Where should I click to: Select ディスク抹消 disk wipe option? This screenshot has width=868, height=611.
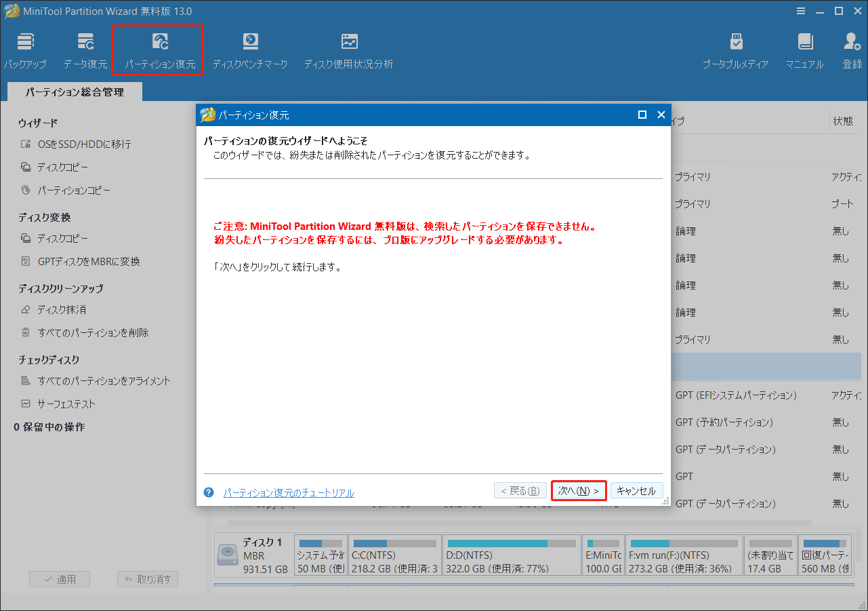pos(59,309)
